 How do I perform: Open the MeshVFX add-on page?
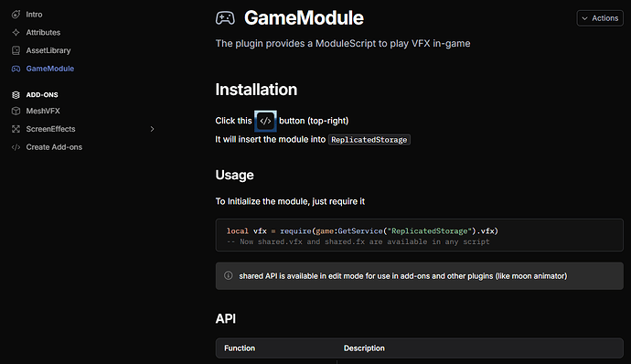point(43,112)
